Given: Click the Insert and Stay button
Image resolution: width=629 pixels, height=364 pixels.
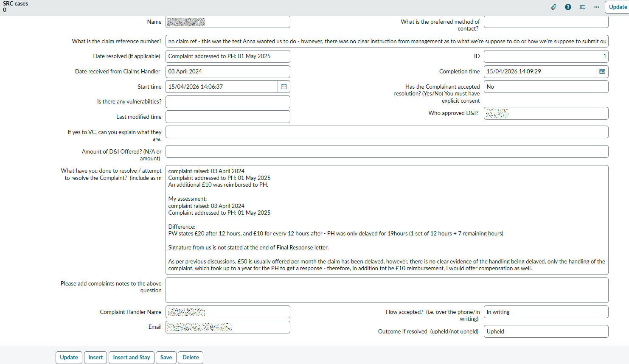Looking at the screenshot, I should [x=132, y=357].
